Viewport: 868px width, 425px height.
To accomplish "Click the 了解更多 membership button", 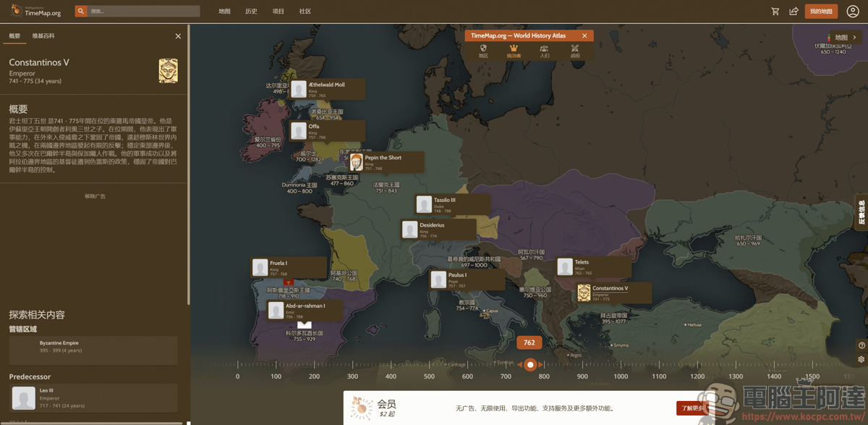I will pos(692,408).
